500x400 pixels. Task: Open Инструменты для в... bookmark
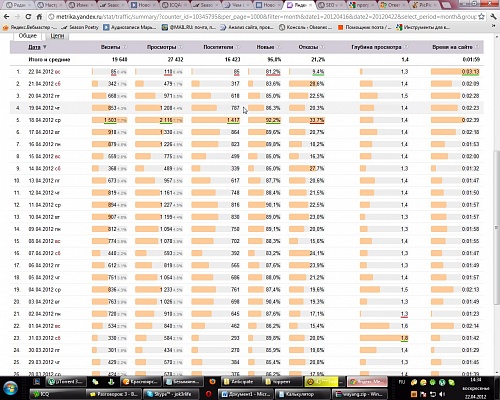click(423, 27)
